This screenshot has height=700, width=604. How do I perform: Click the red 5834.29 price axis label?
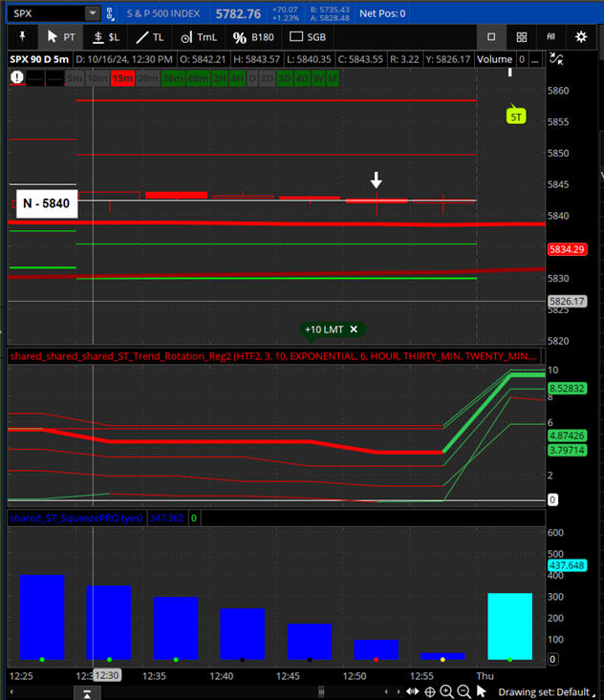[567, 249]
